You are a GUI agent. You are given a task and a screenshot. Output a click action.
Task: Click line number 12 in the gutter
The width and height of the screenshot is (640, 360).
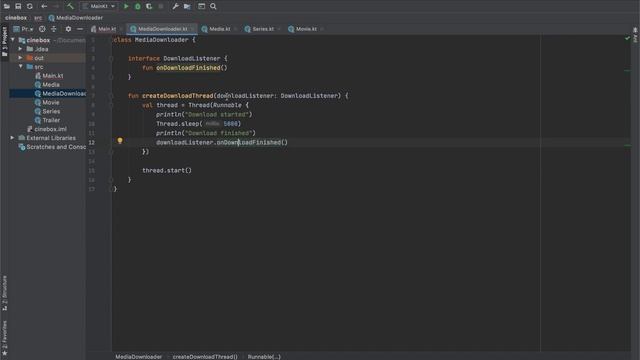tap(91, 142)
